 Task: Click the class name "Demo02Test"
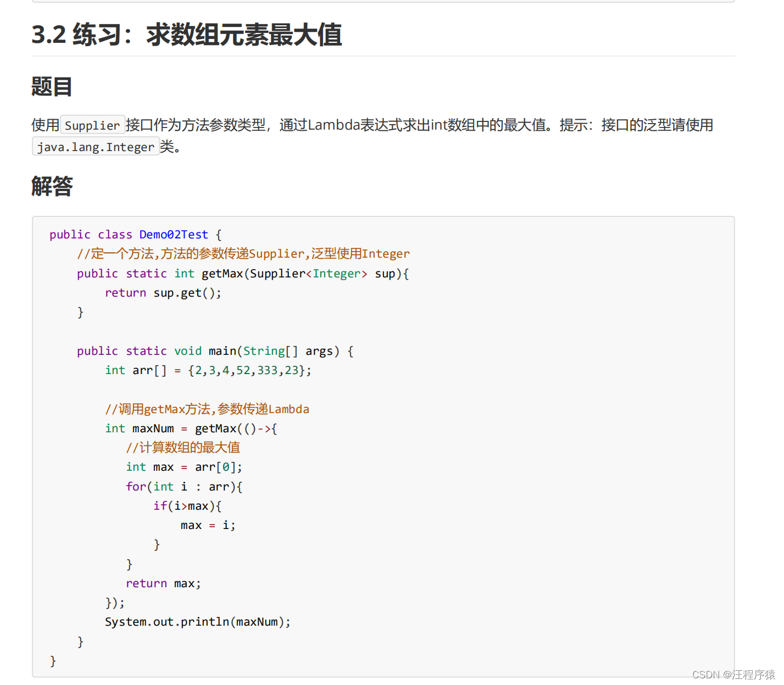pos(174,235)
